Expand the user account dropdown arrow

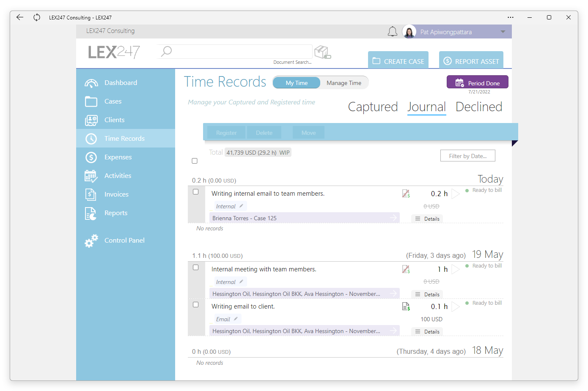pyautogui.click(x=503, y=32)
